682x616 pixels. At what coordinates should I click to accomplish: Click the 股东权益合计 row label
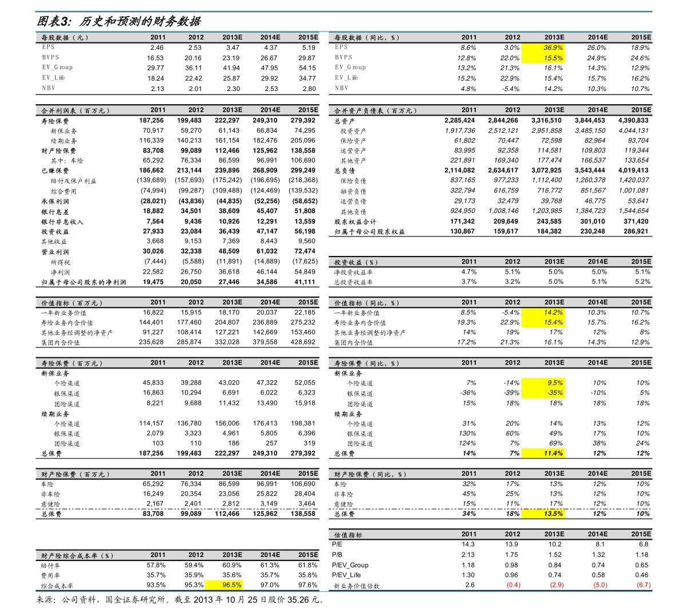[x=355, y=222]
